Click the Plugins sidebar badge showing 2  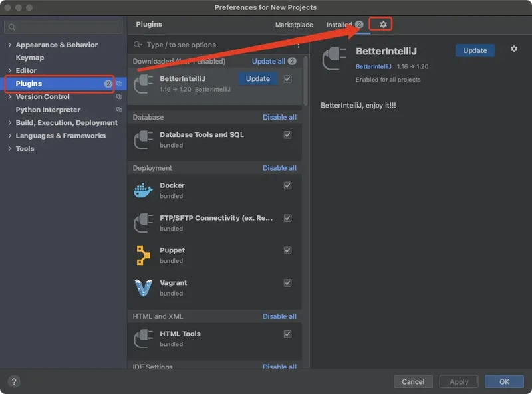tap(108, 84)
